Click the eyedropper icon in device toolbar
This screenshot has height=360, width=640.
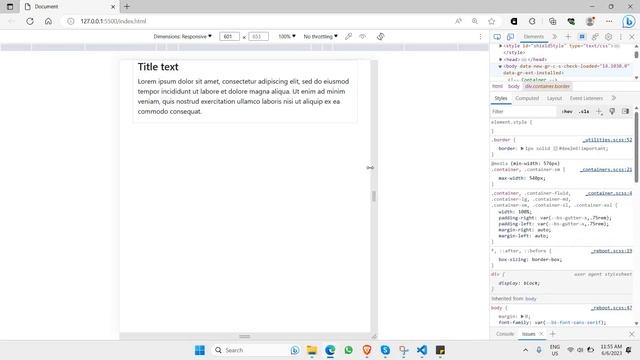click(x=348, y=36)
